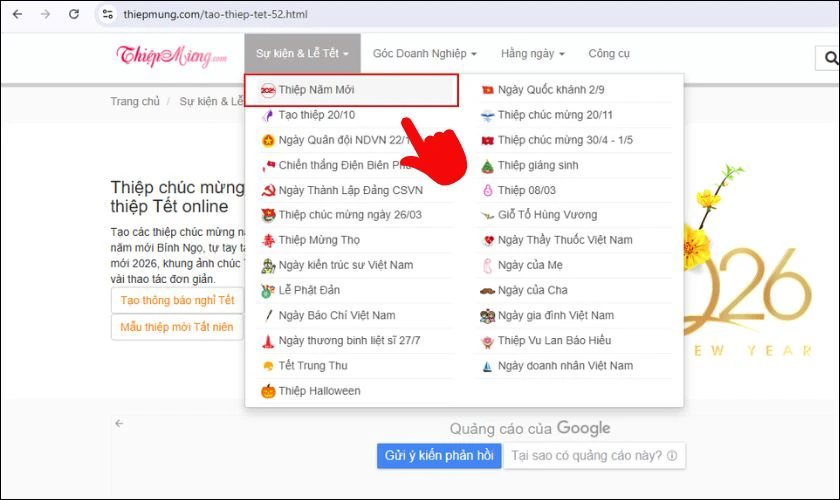Click Tạo thông báo nghỉ Tết button

pyautogui.click(x=177, y=300)
